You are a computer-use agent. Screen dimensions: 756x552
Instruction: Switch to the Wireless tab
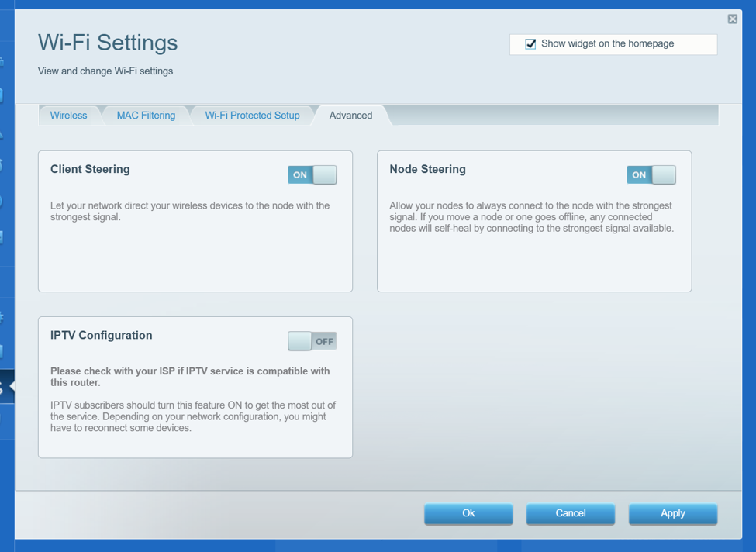pyautogui.click(x=68, y=116)
